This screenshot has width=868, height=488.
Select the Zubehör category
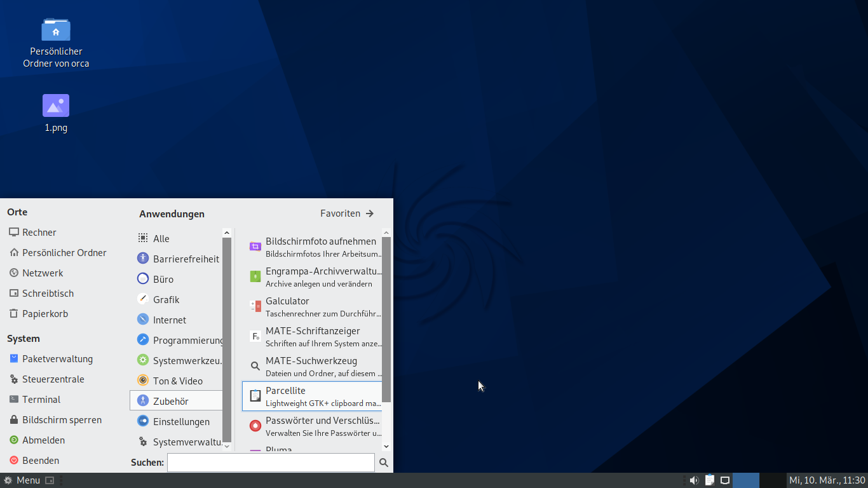click(176, 401)
